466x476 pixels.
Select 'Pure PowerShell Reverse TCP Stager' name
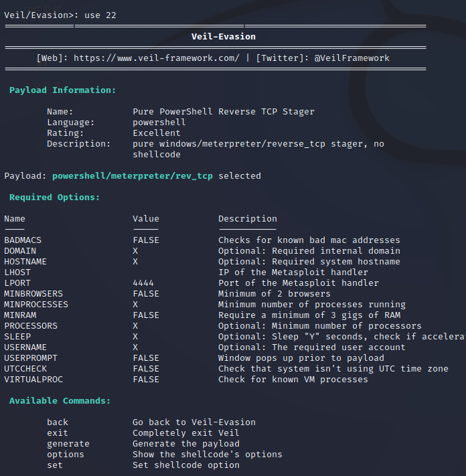click(224, 112)
